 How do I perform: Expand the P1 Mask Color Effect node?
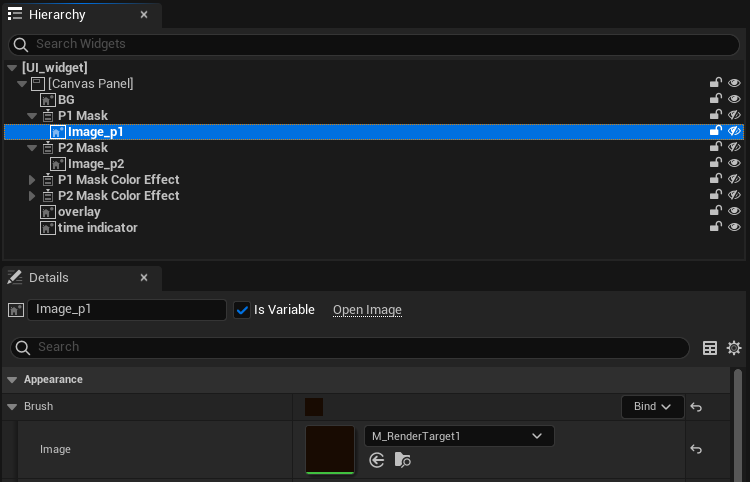(x=32, y=180)
